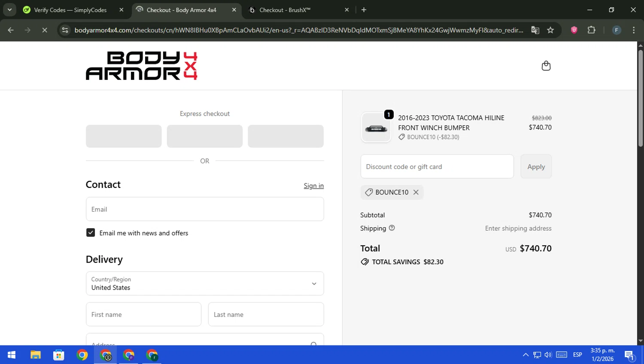Click the Body Armor 4x4 logo
644x364 pixels.
(x=141, y=66)
